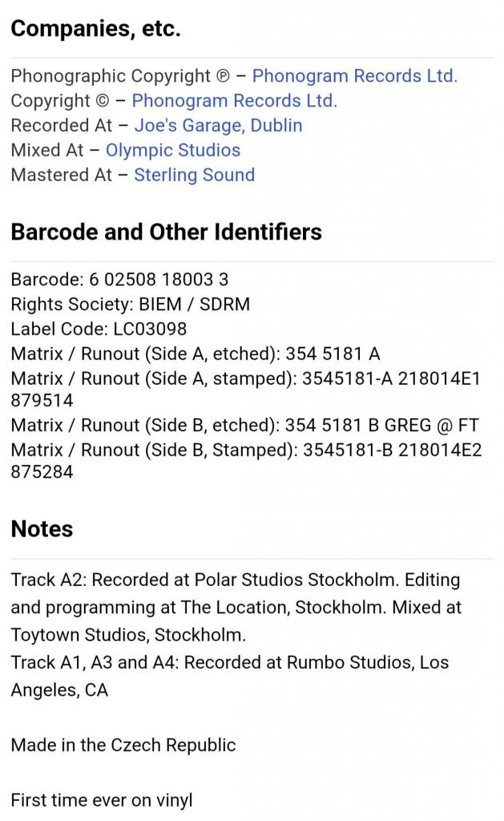Click the Made in the Czech Republic note

(x=123, y=745)
